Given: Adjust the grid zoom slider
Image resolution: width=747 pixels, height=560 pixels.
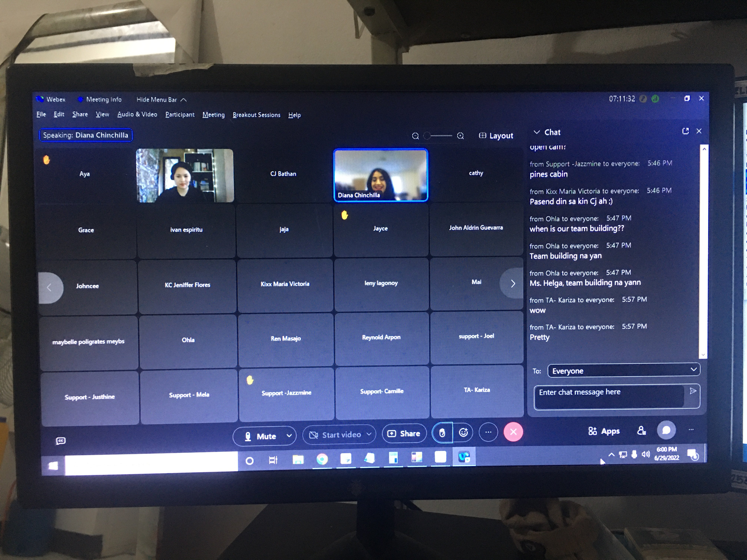Looking at the screenshot, I should click(438, 136).
